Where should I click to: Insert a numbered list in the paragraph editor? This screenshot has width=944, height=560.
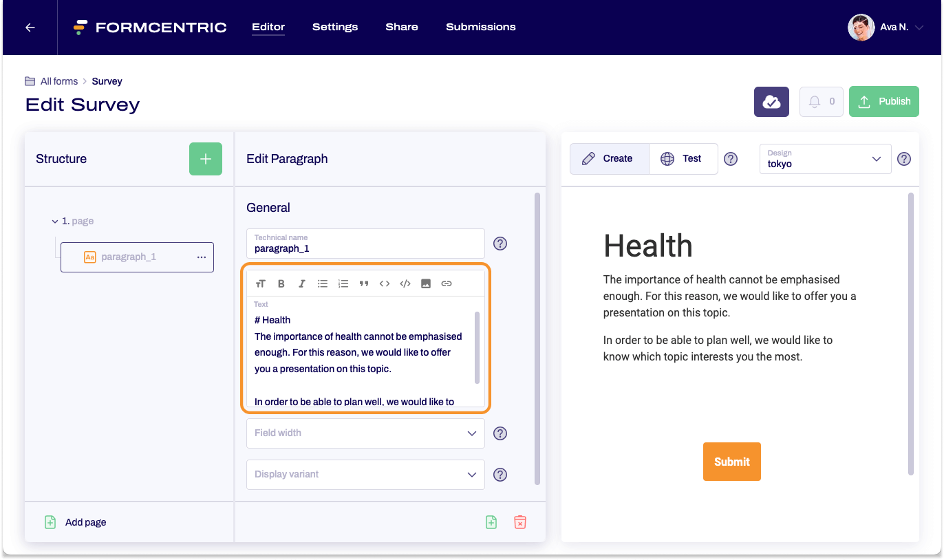pyautogui.click(x=343, y=283)
